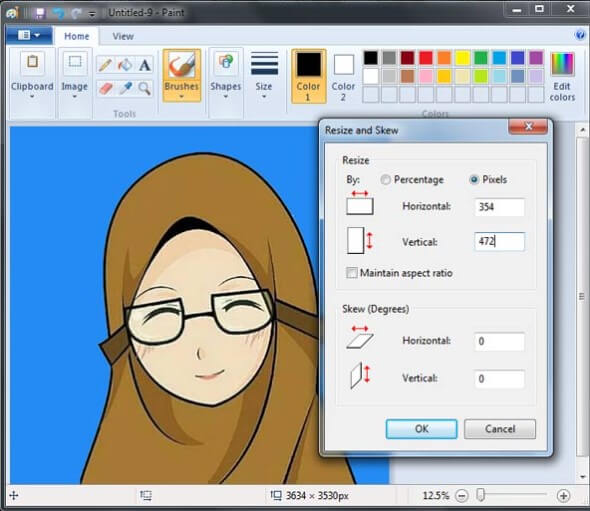Pick the pink color swatch

pyautogui.click(x=426, y=76)
